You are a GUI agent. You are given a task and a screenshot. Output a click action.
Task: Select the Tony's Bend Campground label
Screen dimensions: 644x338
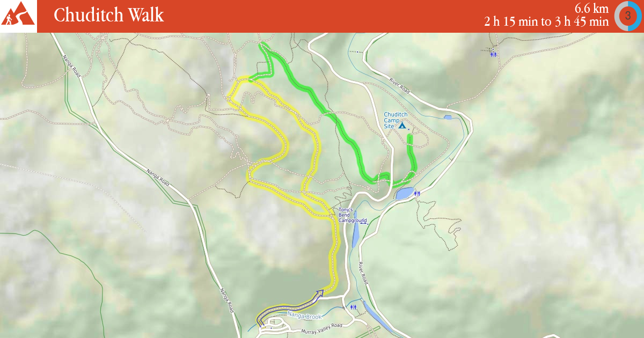352,215
